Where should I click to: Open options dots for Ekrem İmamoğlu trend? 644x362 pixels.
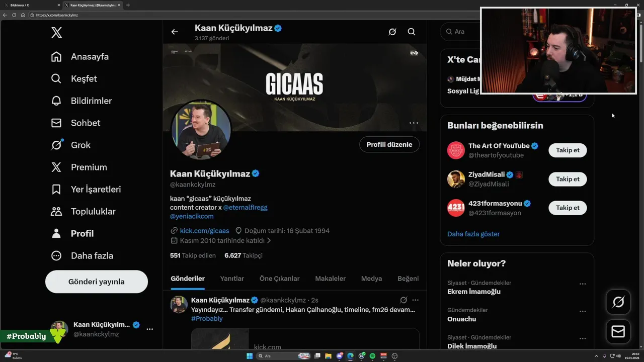tap(583, 284)
